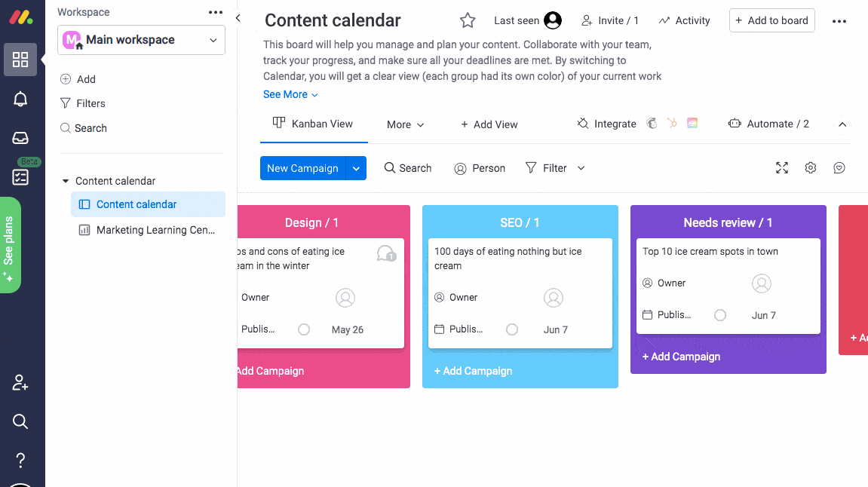The image size is (868, 487).
Task: Toggle status circle on SEO card
Action: 512,329
